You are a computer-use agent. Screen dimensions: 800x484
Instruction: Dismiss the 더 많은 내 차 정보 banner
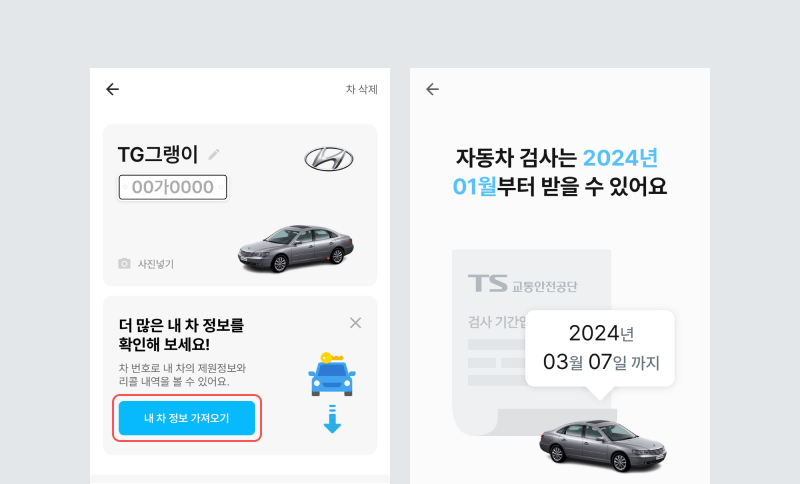pyautogui.click(x=356, y=323)
